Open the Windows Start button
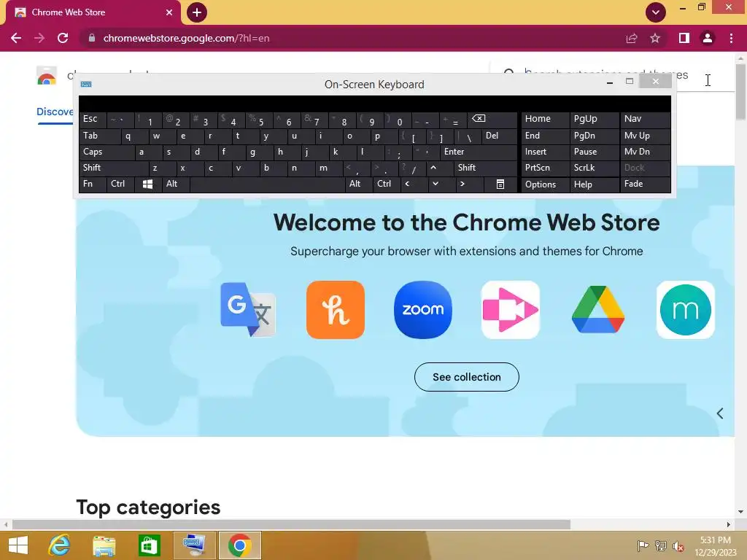 click(x=18, y=545)
